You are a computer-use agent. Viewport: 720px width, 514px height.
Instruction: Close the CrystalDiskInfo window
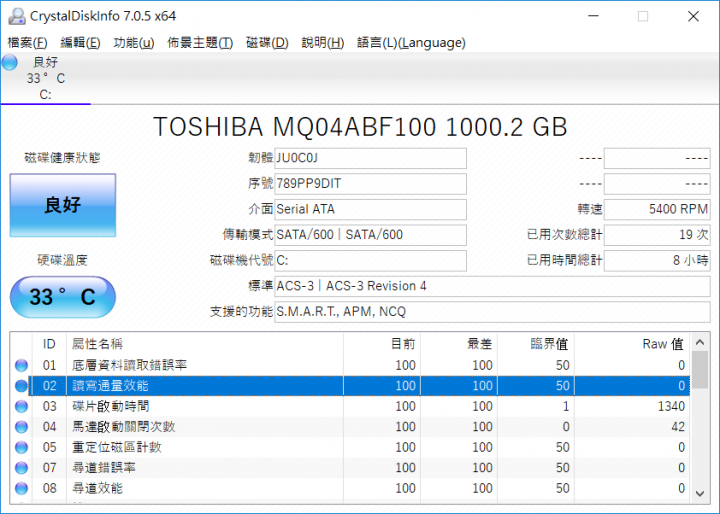pos(693,16)
